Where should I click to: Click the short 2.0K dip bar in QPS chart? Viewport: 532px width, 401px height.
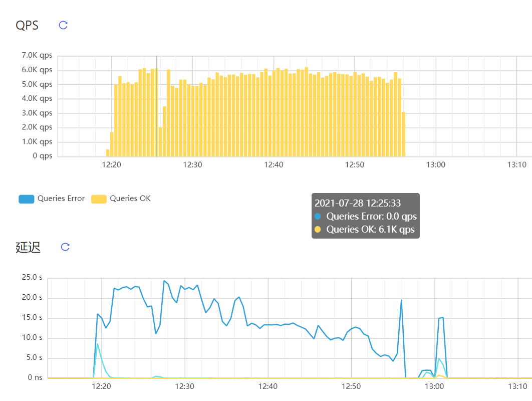[x=161, y=142]
